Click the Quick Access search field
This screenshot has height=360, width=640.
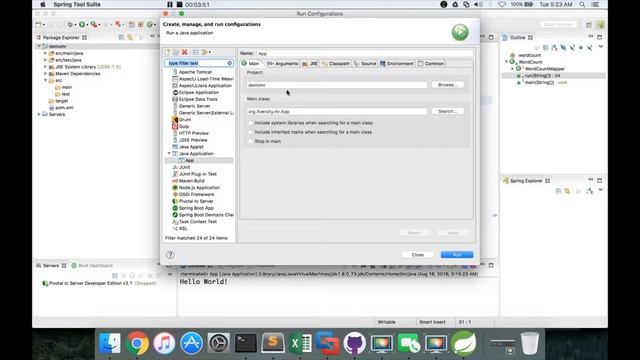tap(558, 24)
